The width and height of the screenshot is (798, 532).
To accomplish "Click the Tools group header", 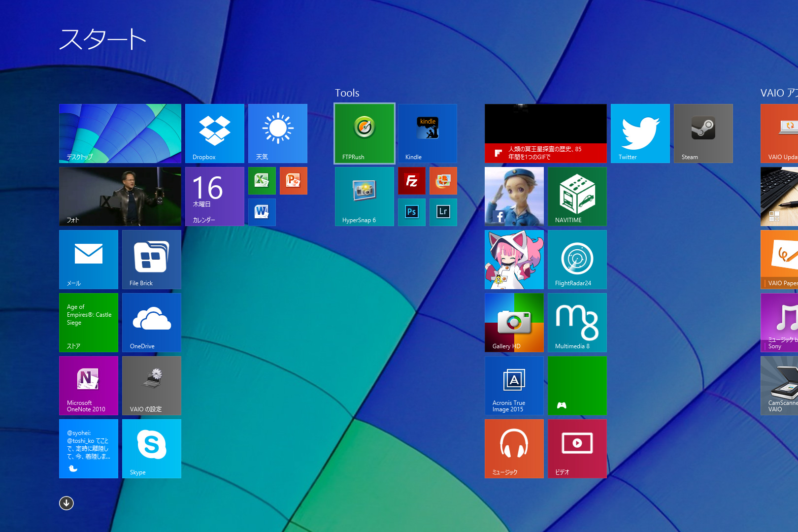I will pos(347,93).
